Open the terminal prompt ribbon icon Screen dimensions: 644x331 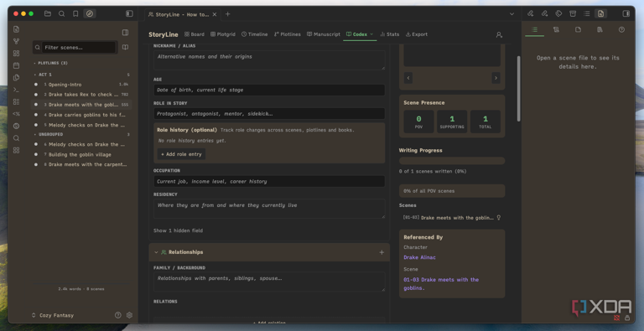[x=16, y=90]
